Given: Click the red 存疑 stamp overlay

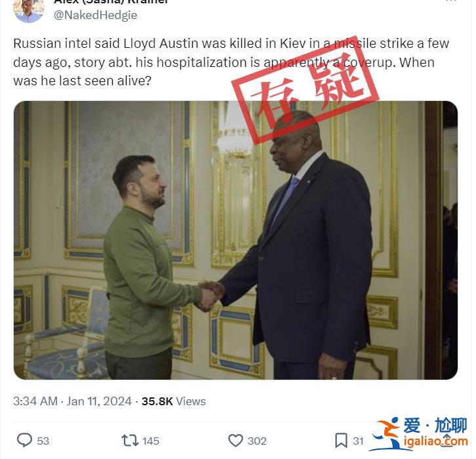Looking at the screenshot, I should tap(305, 90).
